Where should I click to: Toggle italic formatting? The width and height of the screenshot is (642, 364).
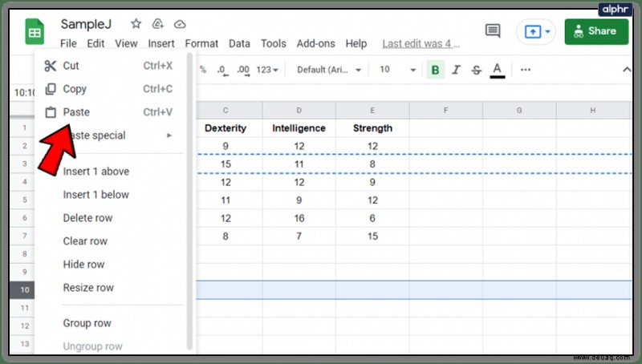pyautogui.click(x=456, y=70)
